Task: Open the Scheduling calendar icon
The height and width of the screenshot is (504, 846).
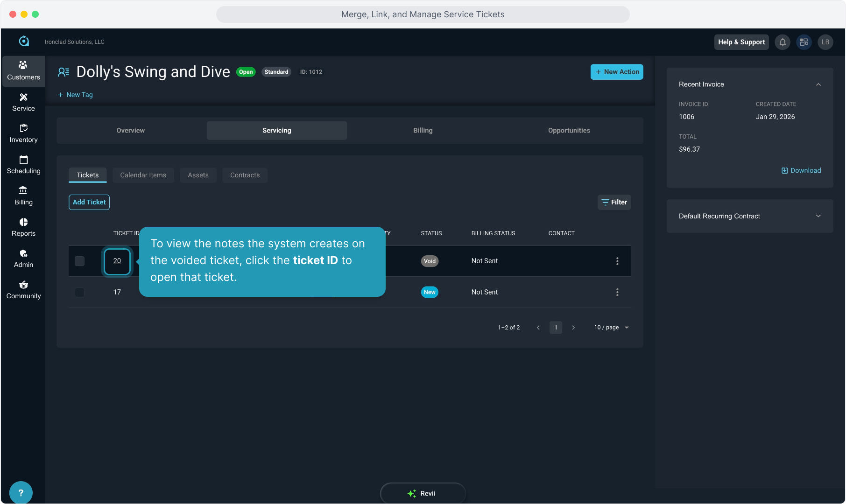Action: (23, 160)
